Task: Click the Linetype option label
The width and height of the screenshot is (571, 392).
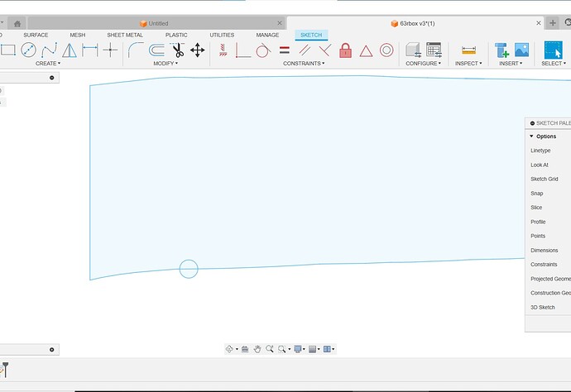Action: click(540, 151)
